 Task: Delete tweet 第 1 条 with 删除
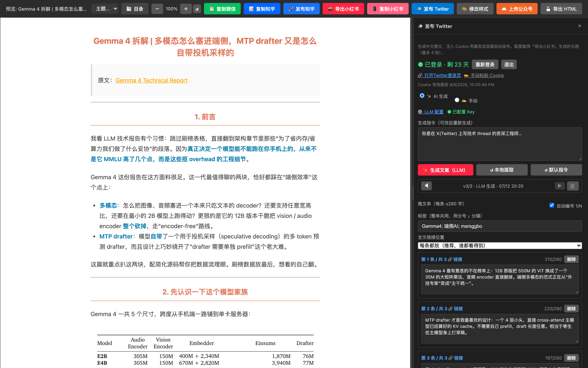571,259
